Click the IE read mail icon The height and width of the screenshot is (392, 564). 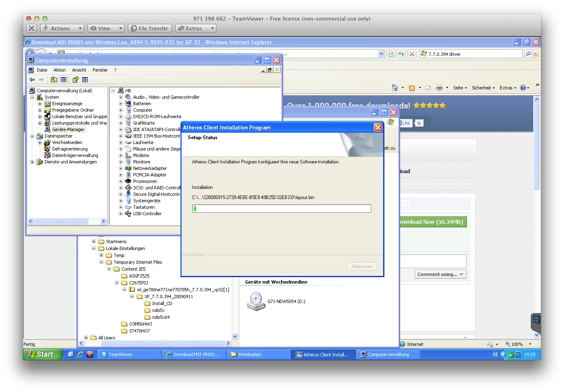coord(428,88)
